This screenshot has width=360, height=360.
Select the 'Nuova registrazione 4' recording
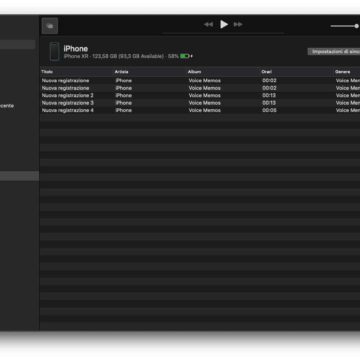pyautogui.click(x=68, y=110)
